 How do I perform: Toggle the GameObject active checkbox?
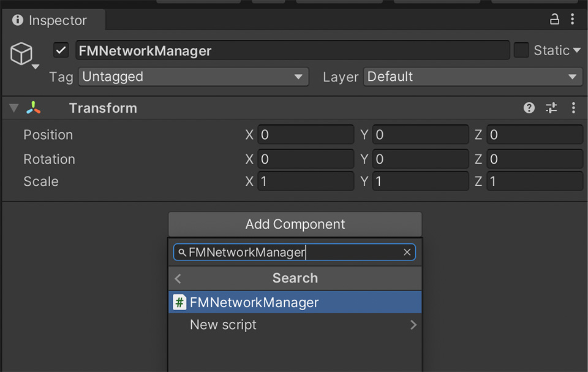[x=61, y=50]
